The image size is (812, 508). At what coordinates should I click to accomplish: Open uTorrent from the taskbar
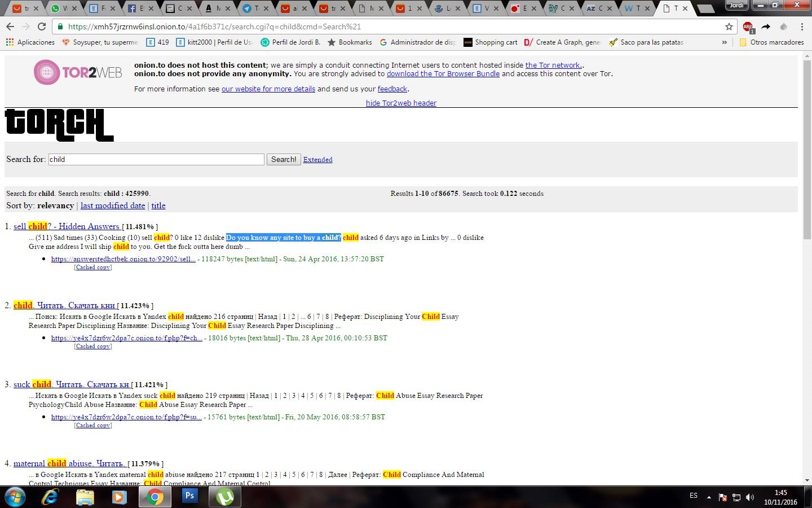tap(225, 497)
